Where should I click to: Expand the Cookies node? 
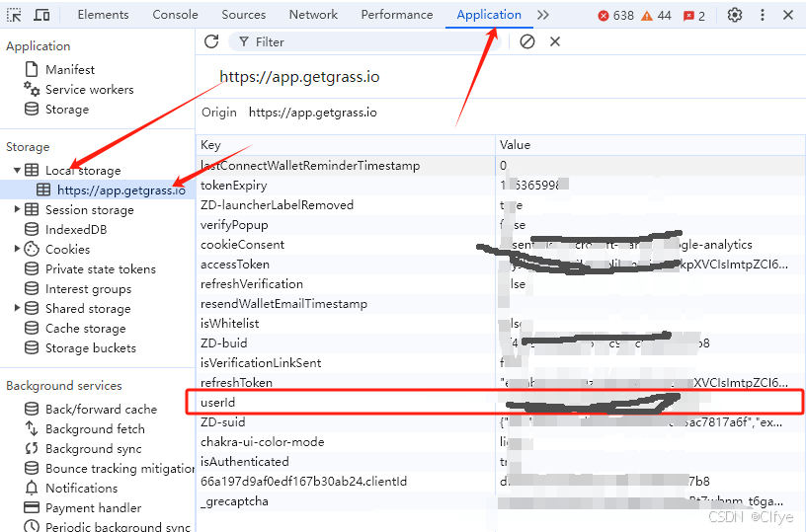17,249
